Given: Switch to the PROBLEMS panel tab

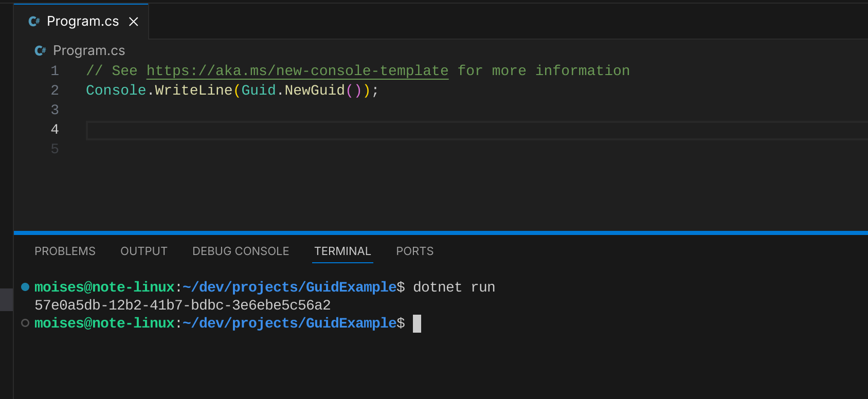Looking at the screenshot, I should click(65, 251).
